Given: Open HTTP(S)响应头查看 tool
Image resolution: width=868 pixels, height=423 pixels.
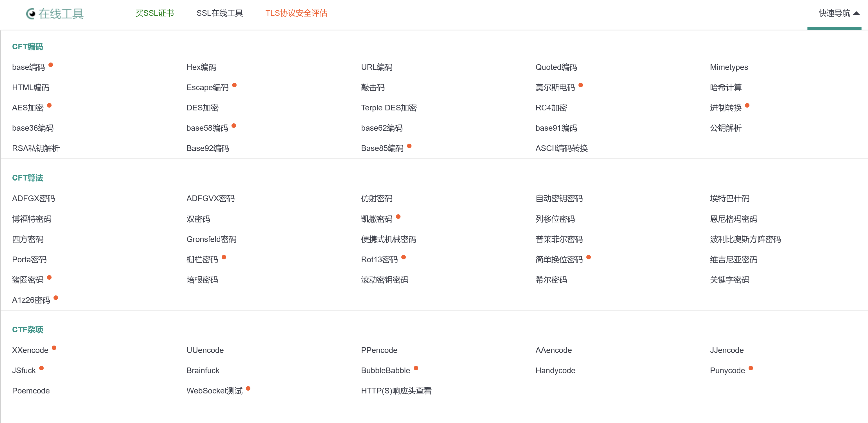Looking at the screenshot, I should pos(396,391).
